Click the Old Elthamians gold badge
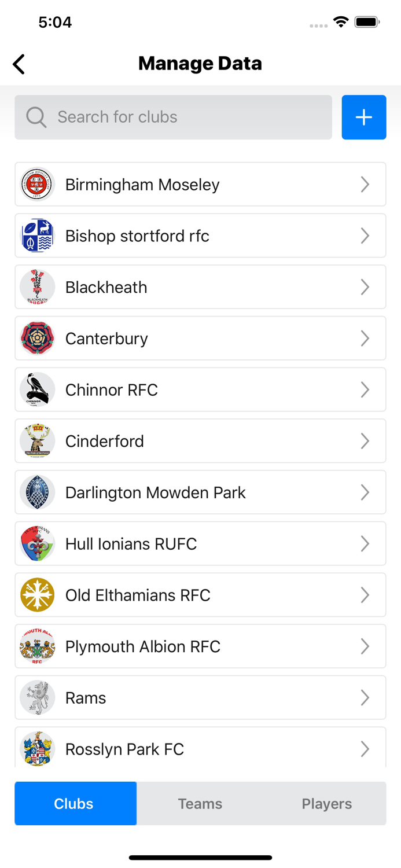401x868 pixels. pos(37,595)
